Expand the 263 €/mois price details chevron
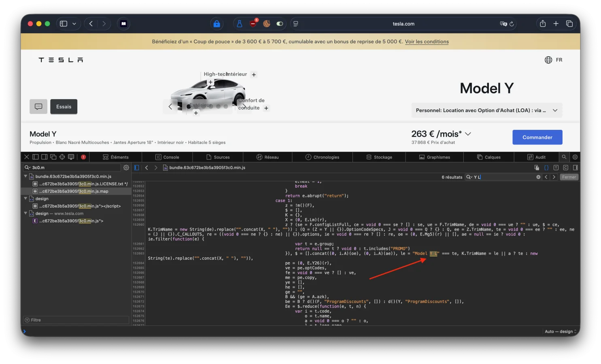This screenshot has height=364, width=601. (x=468, y=134)
